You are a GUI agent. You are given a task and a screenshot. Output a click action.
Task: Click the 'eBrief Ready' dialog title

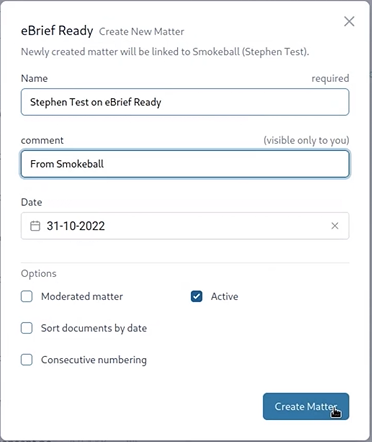click(57, 31)
